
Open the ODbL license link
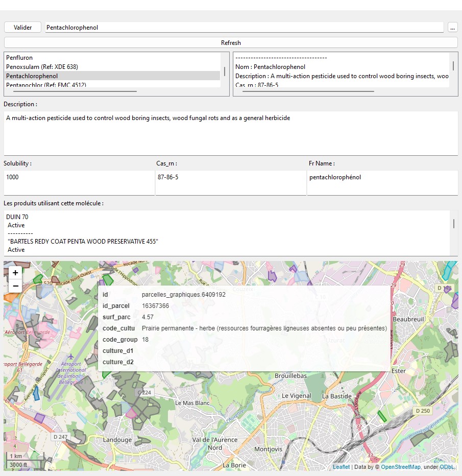point(447,467)
